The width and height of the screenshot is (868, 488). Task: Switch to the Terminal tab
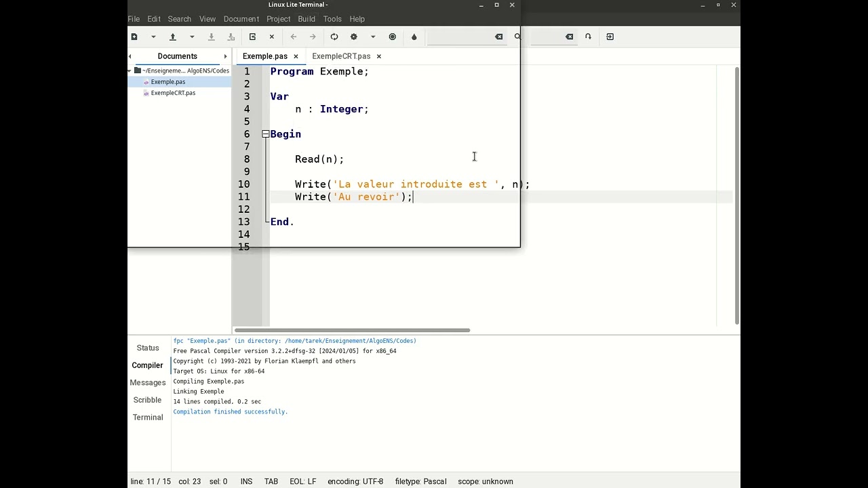[x=148, y=418]
